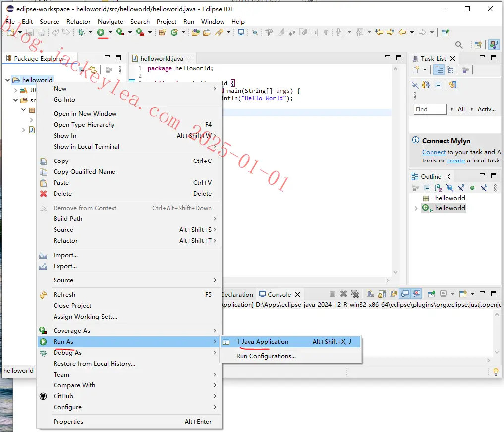Screen dimensions: 504x432
Task: Click the New Java Class toolbar icon
Action: point(174,32)
